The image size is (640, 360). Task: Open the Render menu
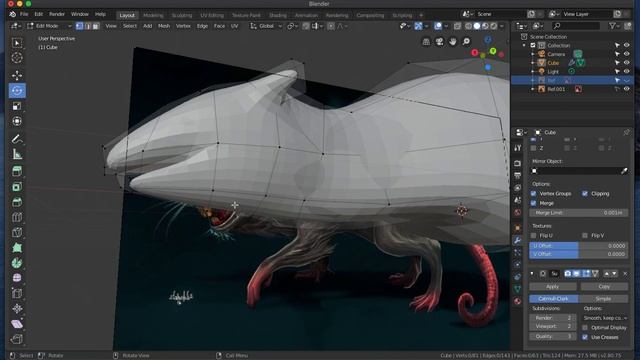(57, 14)
